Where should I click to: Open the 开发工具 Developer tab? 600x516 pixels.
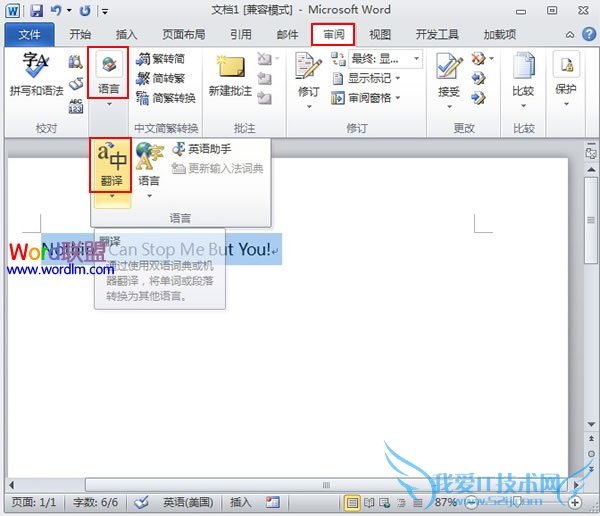437,35
